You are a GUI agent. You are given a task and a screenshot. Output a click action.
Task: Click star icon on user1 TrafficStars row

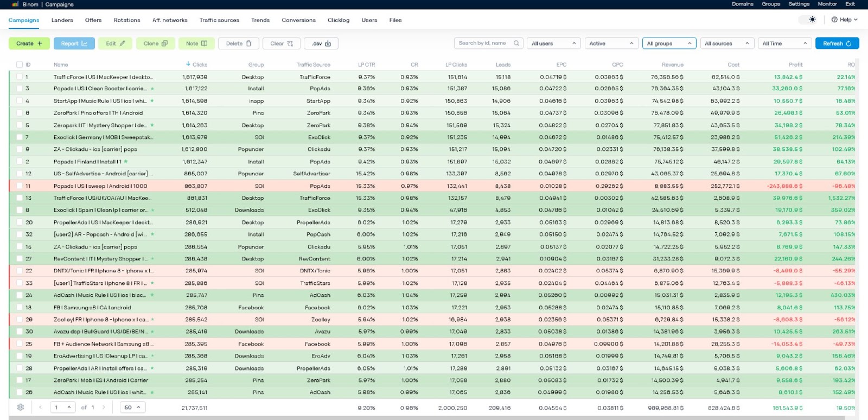152,283
